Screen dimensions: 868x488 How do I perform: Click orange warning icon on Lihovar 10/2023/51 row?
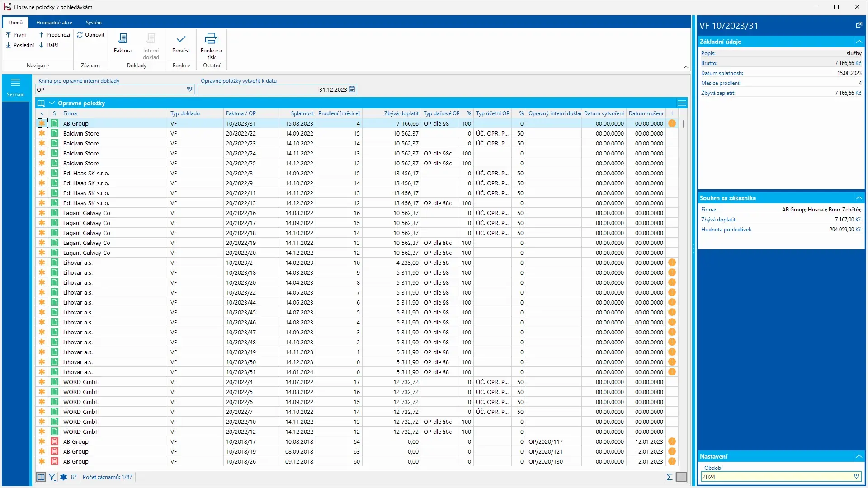(x=672, y=372)
